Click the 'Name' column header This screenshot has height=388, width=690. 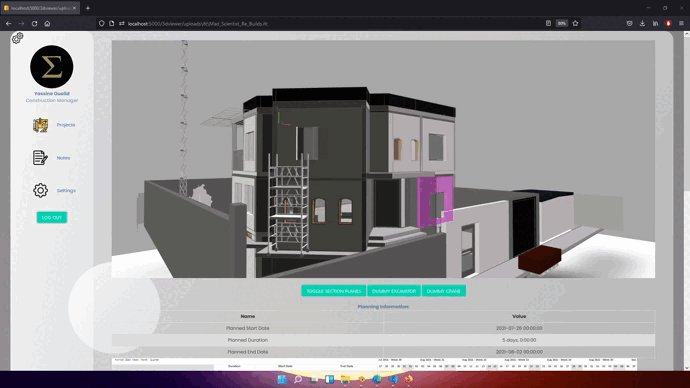click(x=248, y=316)
